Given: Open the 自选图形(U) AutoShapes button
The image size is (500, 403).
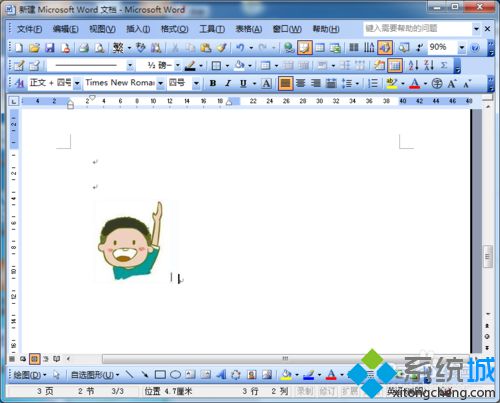Looking at the screenshot, I should tap(95, 375).
